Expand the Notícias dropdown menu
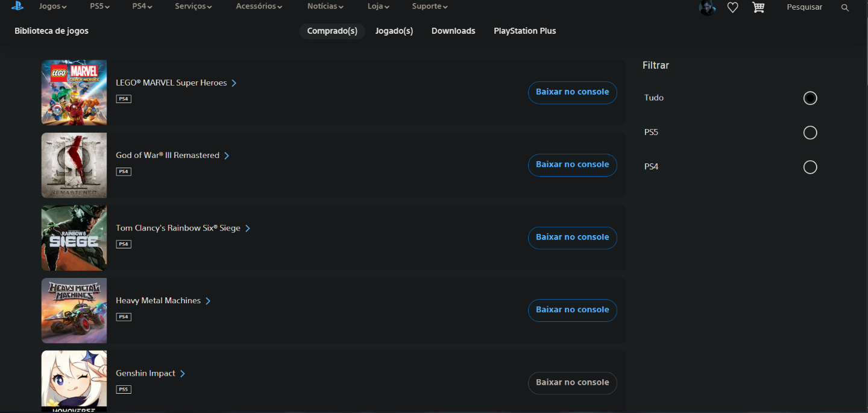The image size is (868, 413). point(325,7)
